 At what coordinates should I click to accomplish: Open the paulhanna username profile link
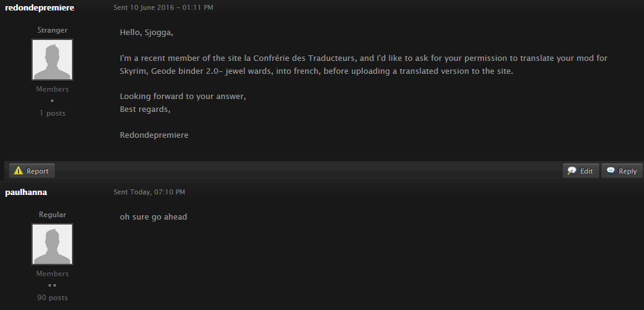[x=26, y=192]
